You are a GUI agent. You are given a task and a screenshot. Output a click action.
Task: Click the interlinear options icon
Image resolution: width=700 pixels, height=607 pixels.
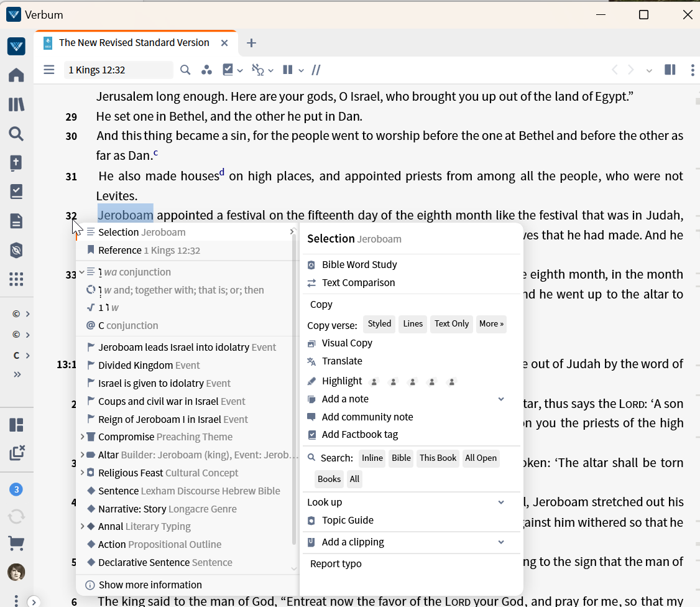[x=258, y=70]
